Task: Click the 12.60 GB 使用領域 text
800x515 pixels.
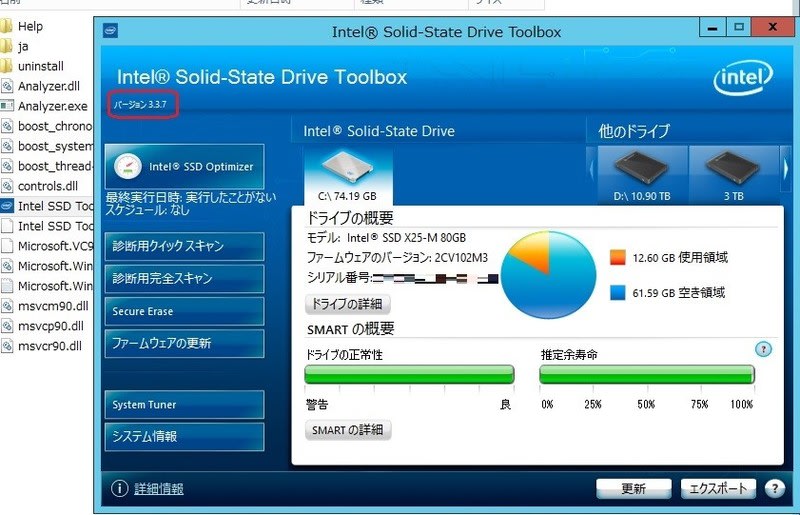Action: [680, 258]
